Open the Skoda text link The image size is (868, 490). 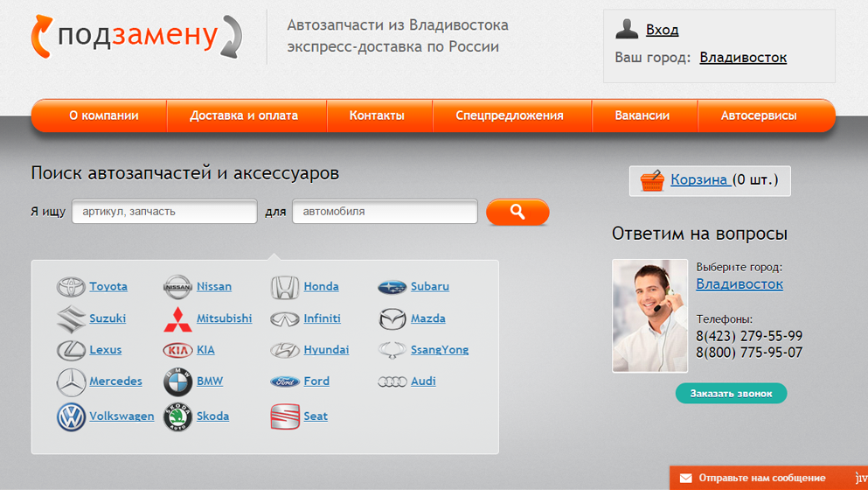pyautogui.click(x=212, y=416)
